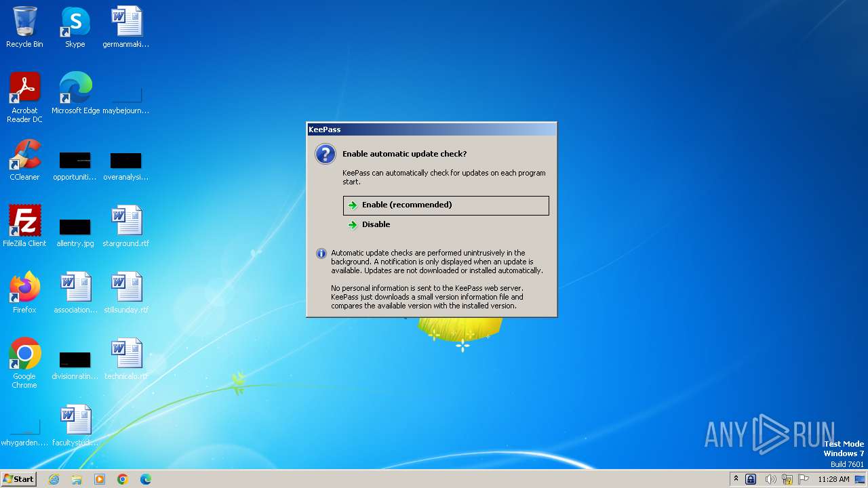Select the FileZilla Client desktop shortcut
This screenshot has width=868, height=488.
[x=24, y=226]
